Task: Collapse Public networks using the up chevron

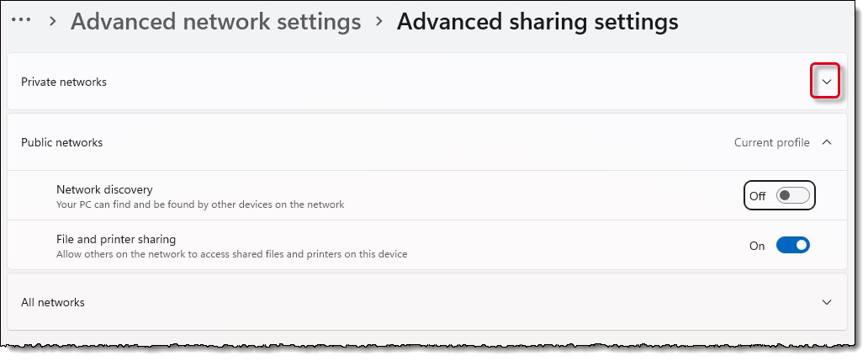Action: pos(827,142)
